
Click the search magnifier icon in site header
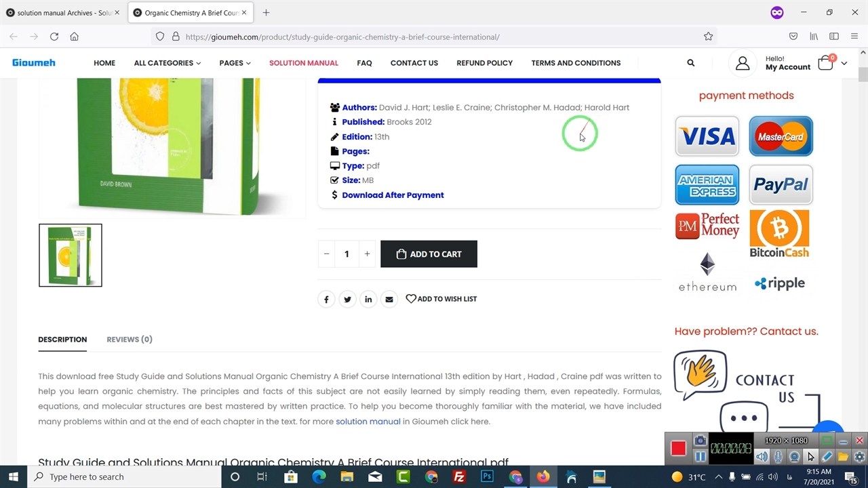click(x=690, y=63)
